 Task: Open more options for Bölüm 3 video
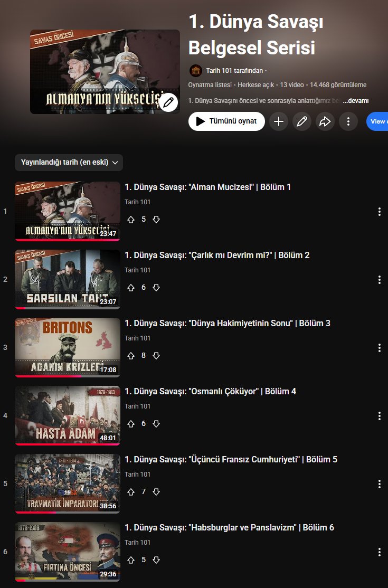(380, 348)
